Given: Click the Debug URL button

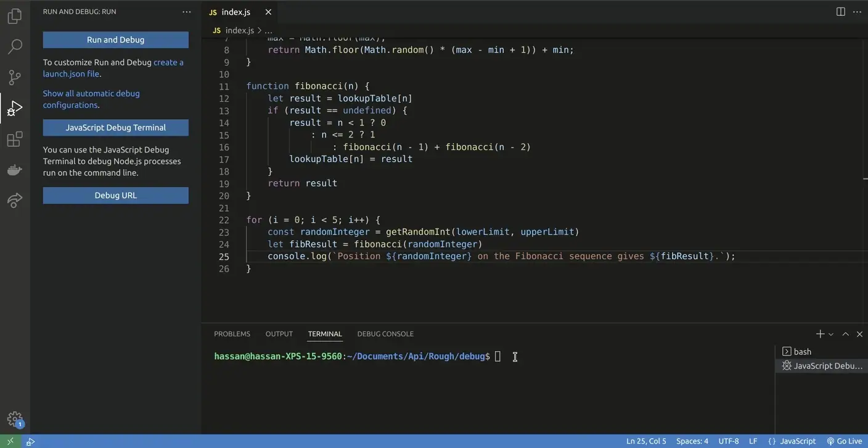Looking at the screenshot, I should (x=115, y=195).
